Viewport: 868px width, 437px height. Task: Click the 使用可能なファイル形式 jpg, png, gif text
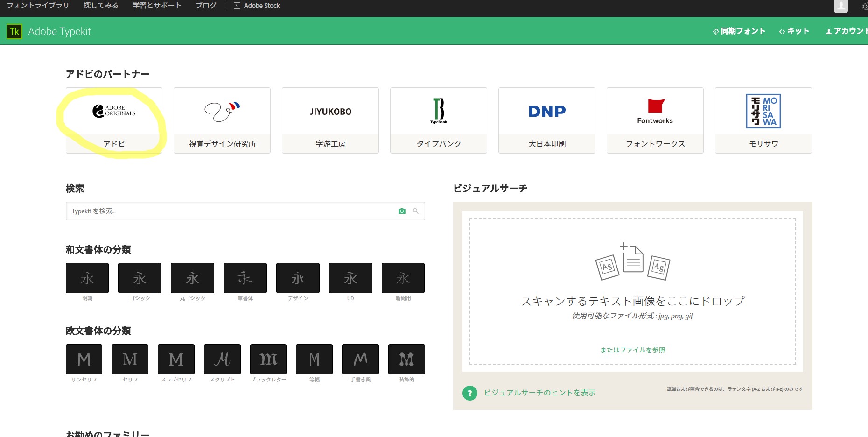[633, 316]
